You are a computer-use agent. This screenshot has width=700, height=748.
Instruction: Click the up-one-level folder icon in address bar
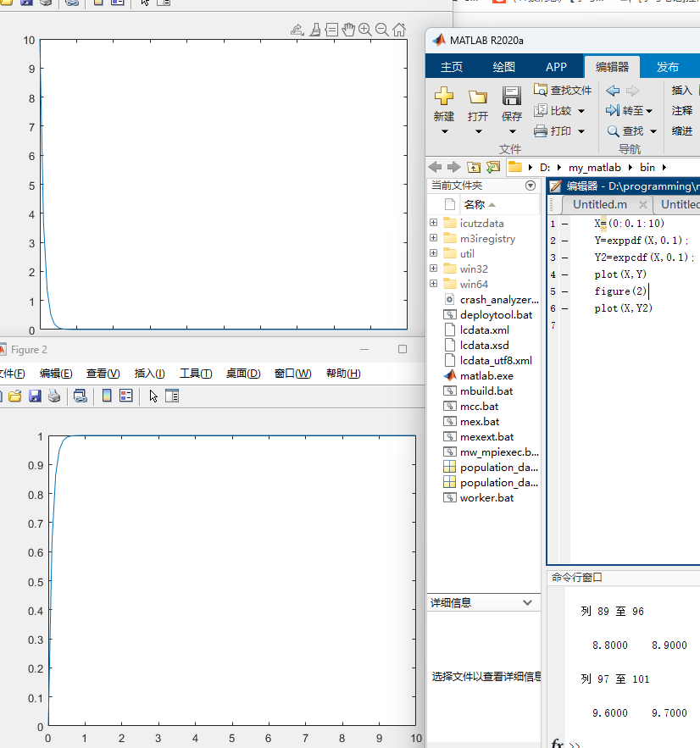(x=474, y=167)
